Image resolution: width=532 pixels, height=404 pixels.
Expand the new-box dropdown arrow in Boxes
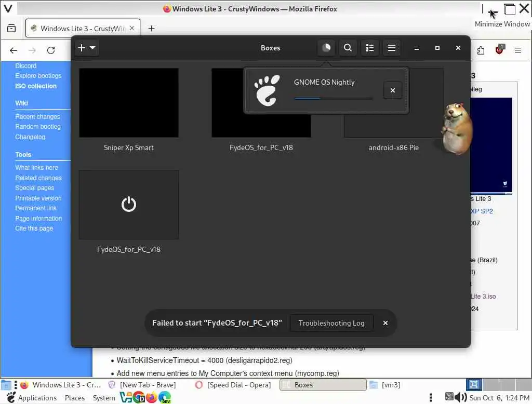pyautogui.click(x=92, y=48)
